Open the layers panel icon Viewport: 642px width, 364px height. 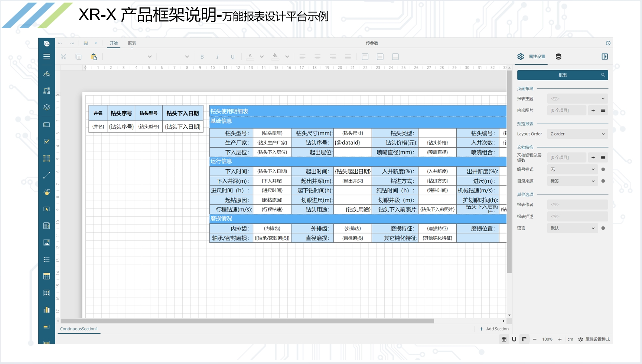click(x=46, y=107)
